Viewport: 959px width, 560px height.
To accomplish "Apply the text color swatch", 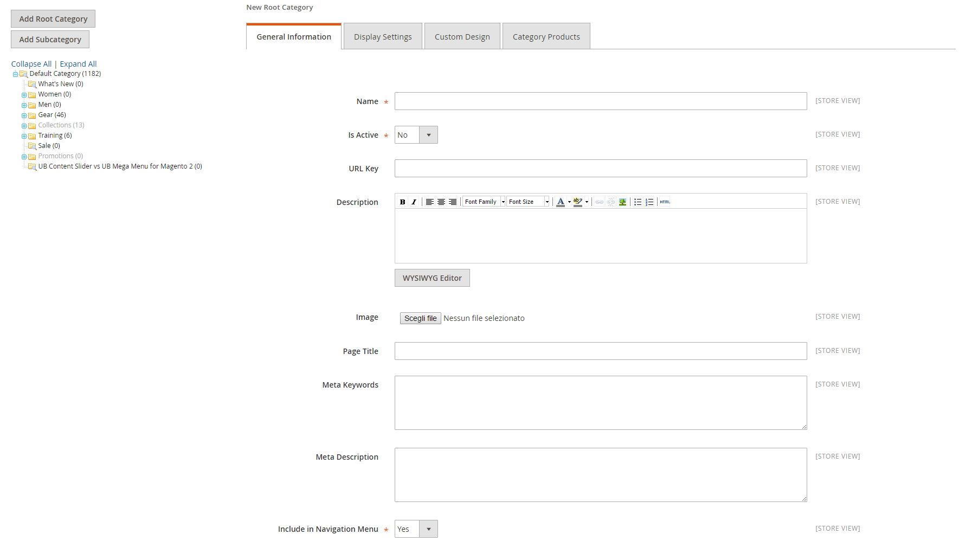I will [x=561, y=202].
